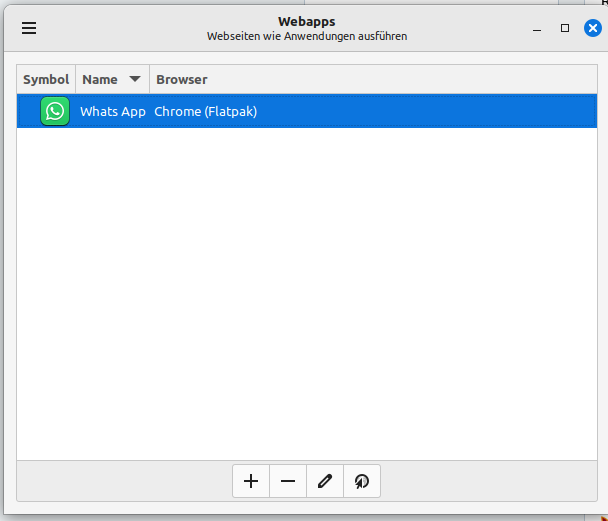This screenshot has width=608, height=521.
Task: Click empty space left of the bottom action toolbar
Action: 120,481
